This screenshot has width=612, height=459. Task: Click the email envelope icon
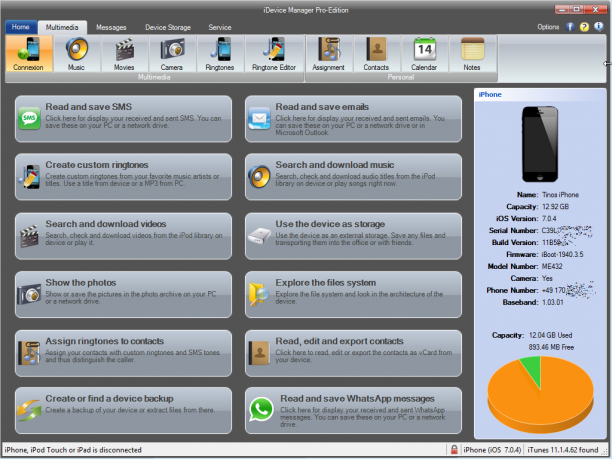pyautogui.click(x=260, y=118)
